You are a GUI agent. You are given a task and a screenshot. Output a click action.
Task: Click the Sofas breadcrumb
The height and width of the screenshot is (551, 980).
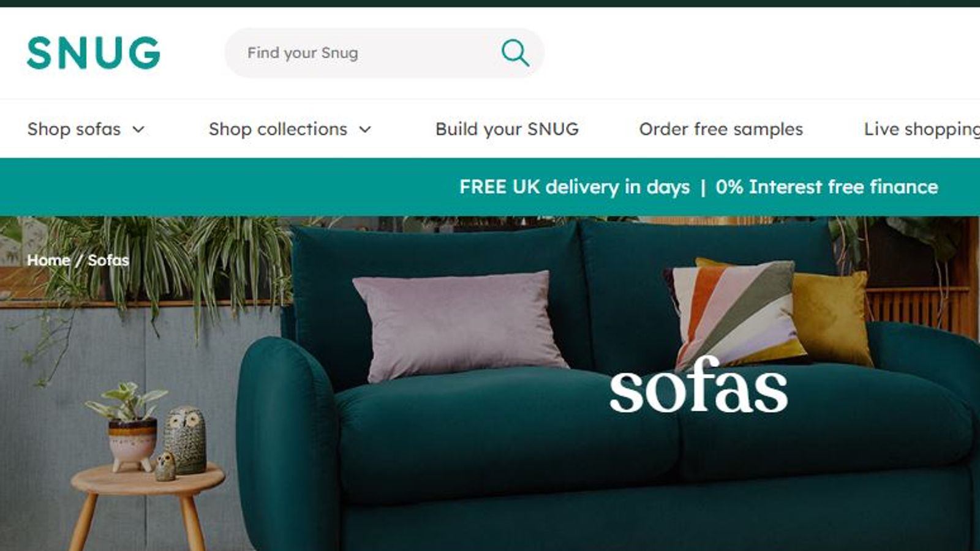click(108, 260)
